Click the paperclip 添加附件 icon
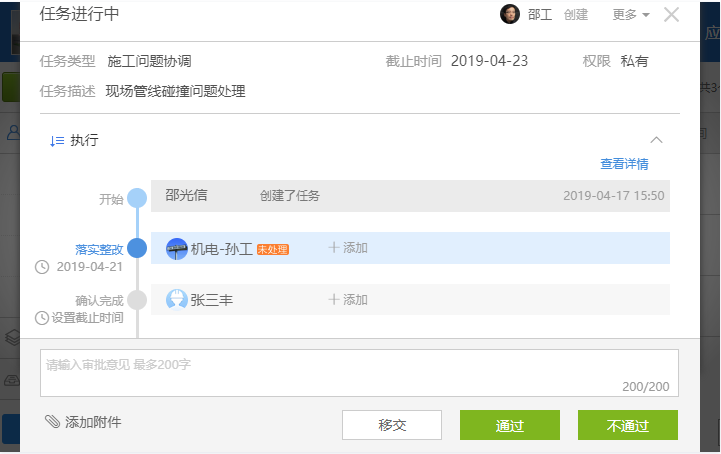This screenshot has height=454, width=721. (x=52, y=421)
